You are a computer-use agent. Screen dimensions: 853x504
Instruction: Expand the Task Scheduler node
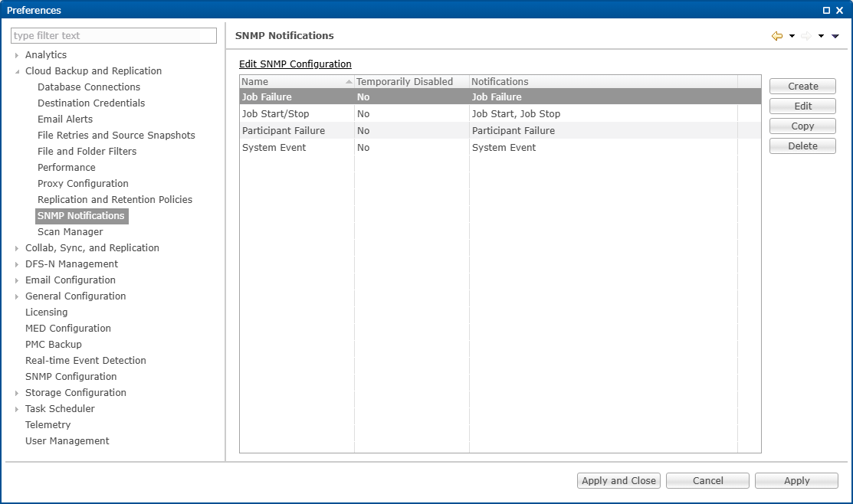17,409
